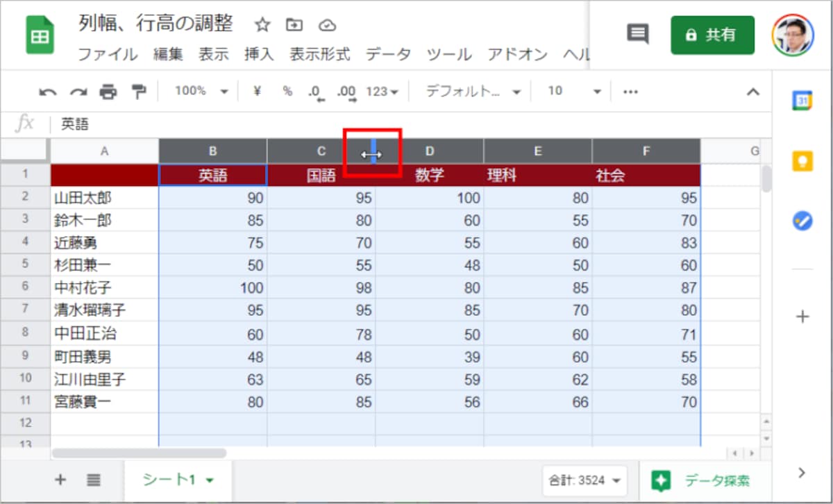This screenshot has width=833, height=504.
Task: Open the アドオン menu
Action: point(517,55)
